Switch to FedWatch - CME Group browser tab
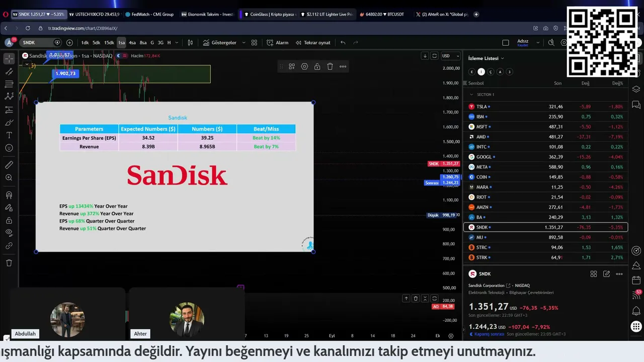This screenshot has height=362, width=644. (149, 14)
